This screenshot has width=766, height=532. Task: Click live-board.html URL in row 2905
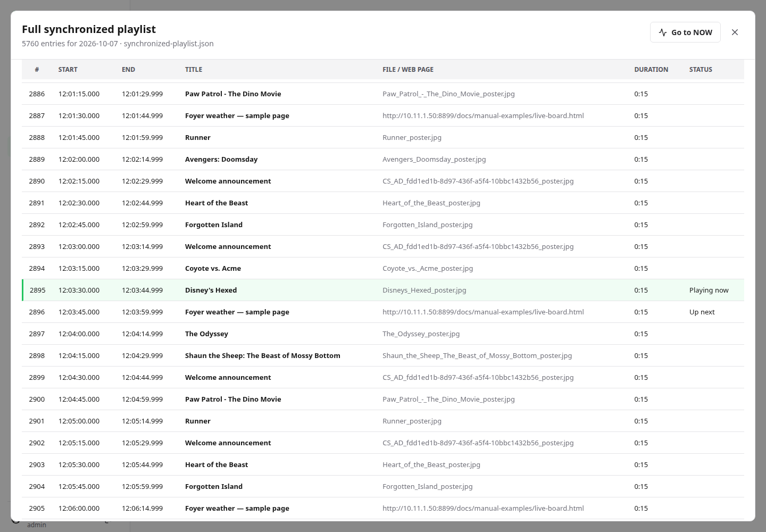[x=483, y=509]
